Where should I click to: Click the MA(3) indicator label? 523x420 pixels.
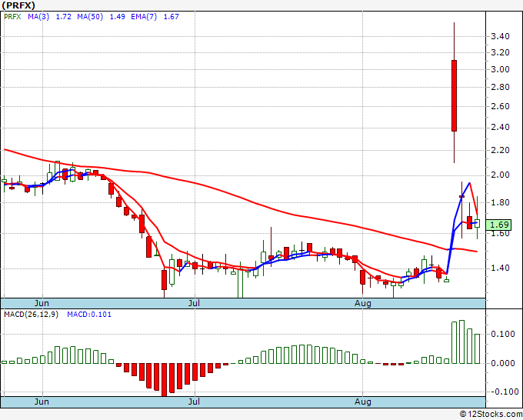38,17
